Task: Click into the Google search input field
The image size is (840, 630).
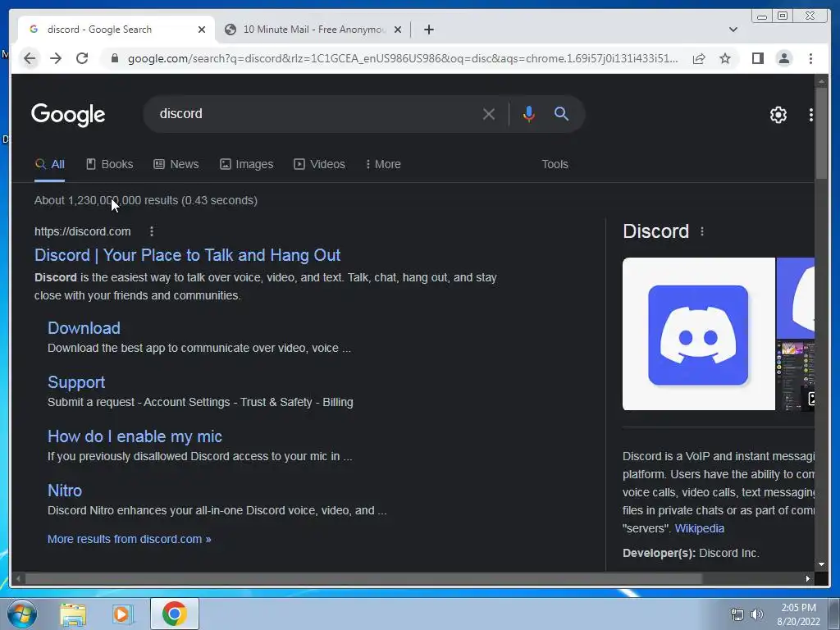Action: (x=316, y=114)
